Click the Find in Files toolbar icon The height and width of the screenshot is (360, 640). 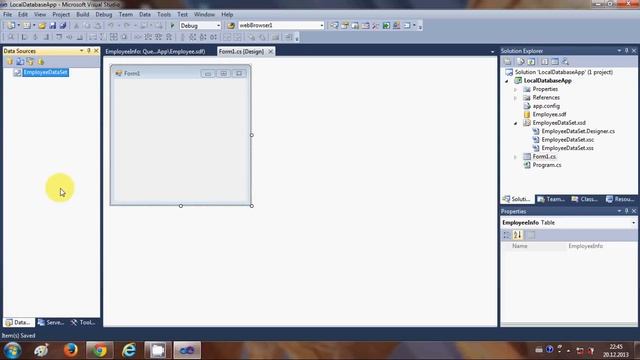[231, 26]
